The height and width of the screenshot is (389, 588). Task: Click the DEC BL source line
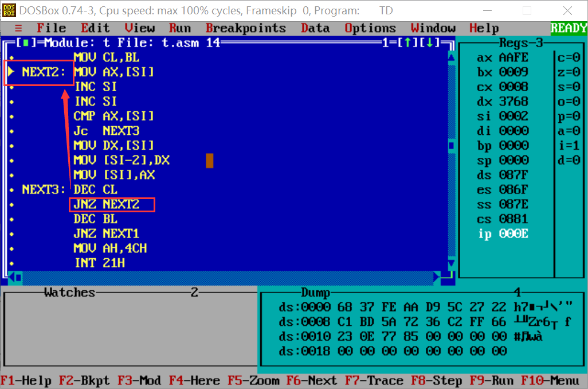click(x=95, y=219)
